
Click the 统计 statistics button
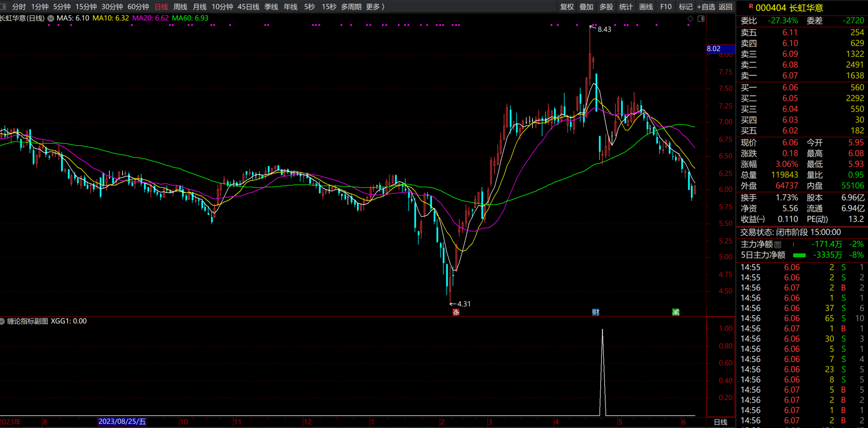point(626,7)
